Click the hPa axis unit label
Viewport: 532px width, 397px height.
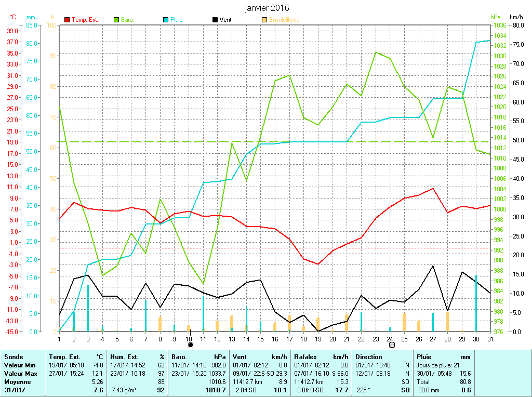[496, 17]
